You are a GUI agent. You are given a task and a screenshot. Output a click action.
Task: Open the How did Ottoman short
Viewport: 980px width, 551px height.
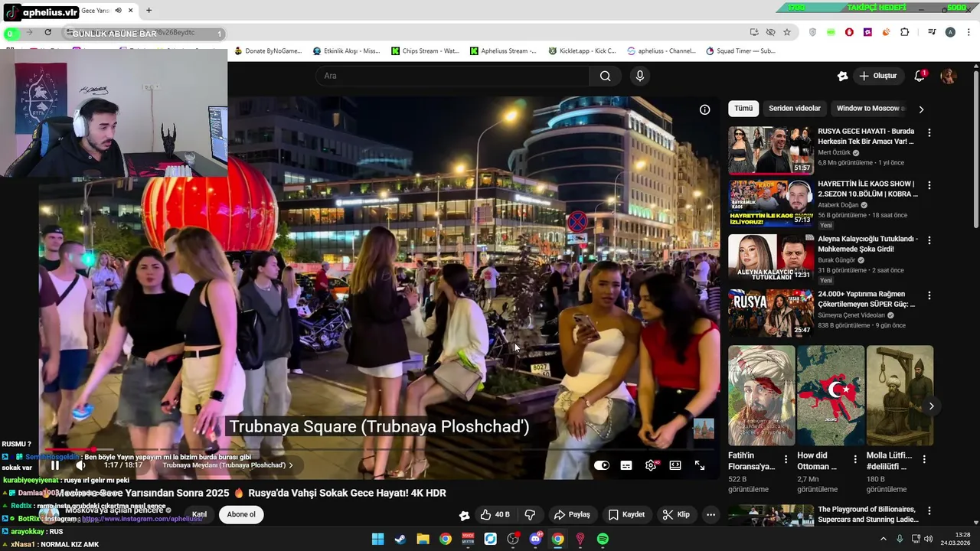click(831, 396)
